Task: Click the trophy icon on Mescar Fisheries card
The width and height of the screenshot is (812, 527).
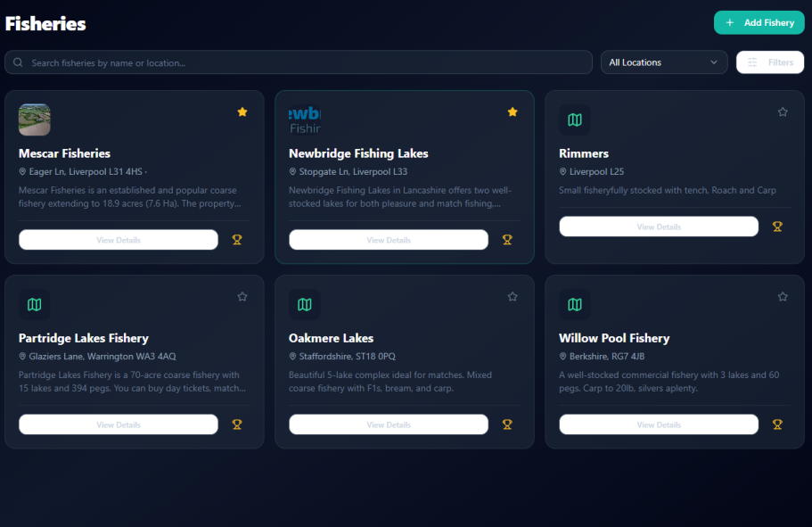Action: (237, 240)
